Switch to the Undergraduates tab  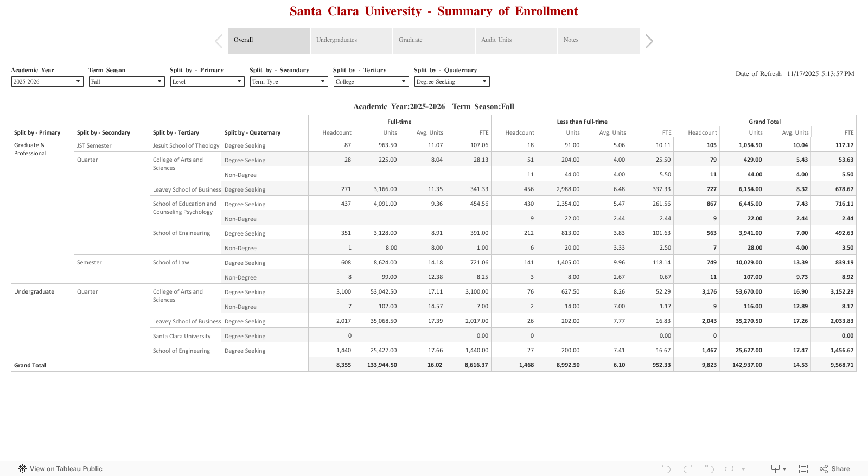352,41
